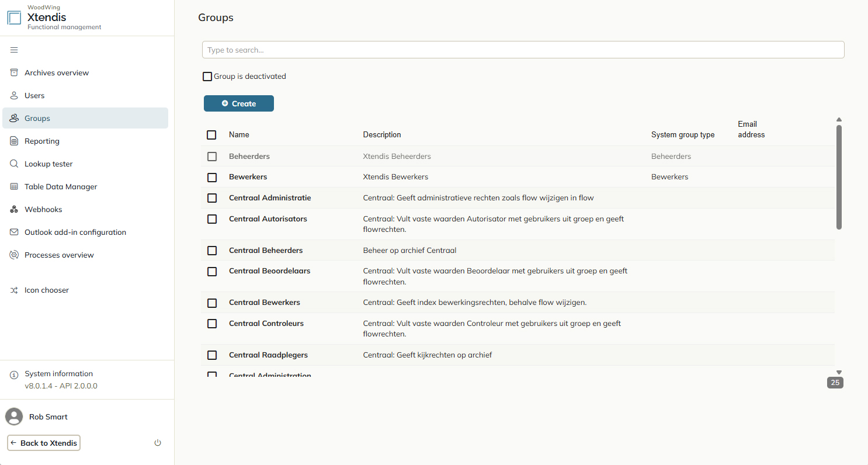The width and height of the screenshot is (868, 465).
Task: Click Rob Smart's avatar icon
Action: [14, 417]
